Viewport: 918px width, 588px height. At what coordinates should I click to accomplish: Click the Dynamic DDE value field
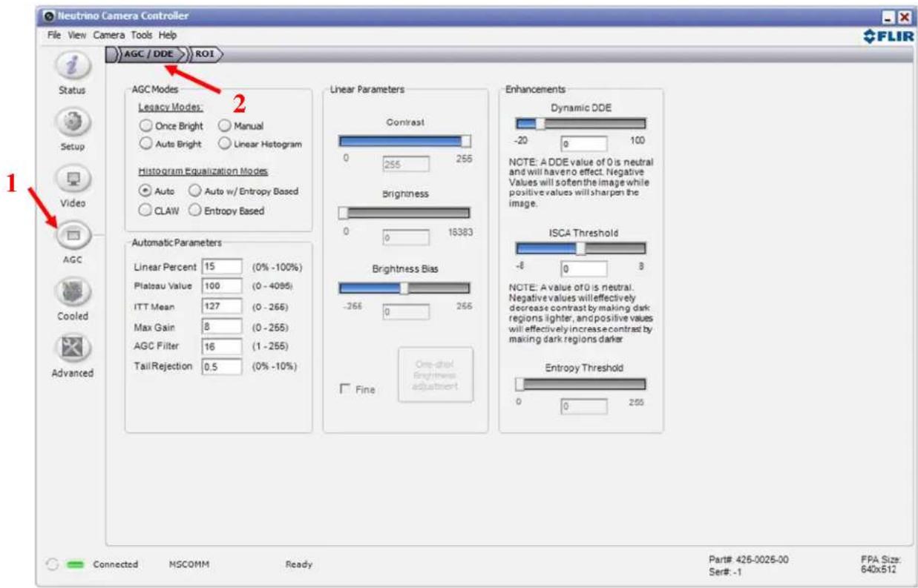tap(583, 144)
